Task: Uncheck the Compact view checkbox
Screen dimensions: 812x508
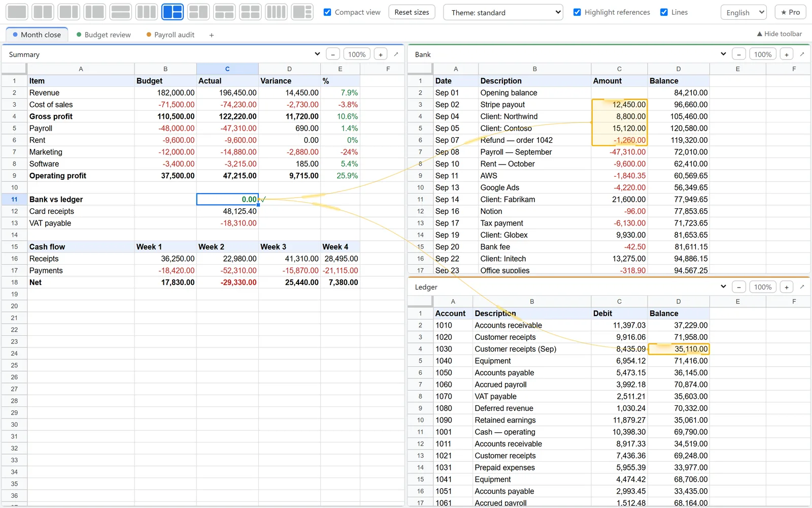Action: coord(327,12)
